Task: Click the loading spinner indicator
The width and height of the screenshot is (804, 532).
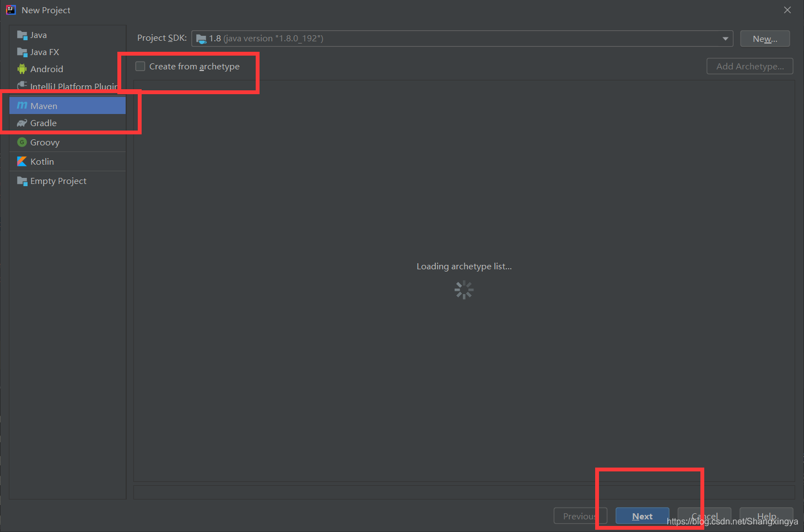Action: pyautogui.click(x=464, y=290)
